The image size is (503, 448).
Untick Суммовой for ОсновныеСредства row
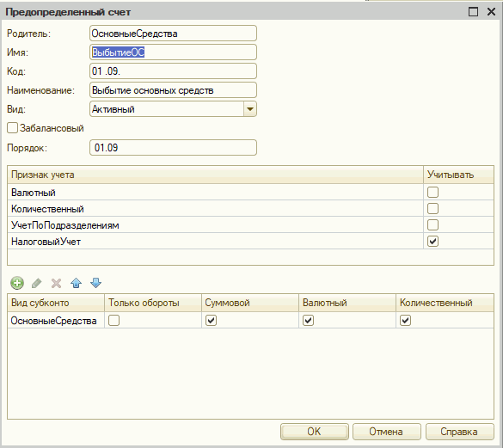click(x=211, y=320)
